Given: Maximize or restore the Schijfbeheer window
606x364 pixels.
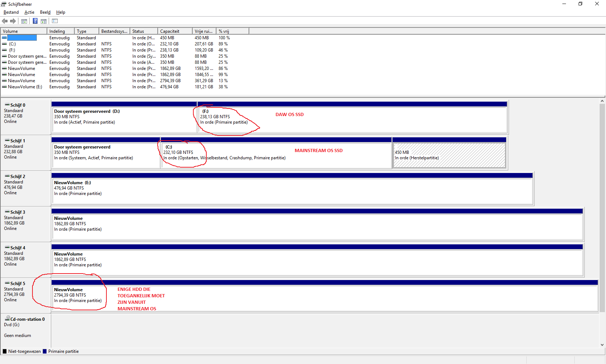Looking at the screenshot, I should [580, 4].
